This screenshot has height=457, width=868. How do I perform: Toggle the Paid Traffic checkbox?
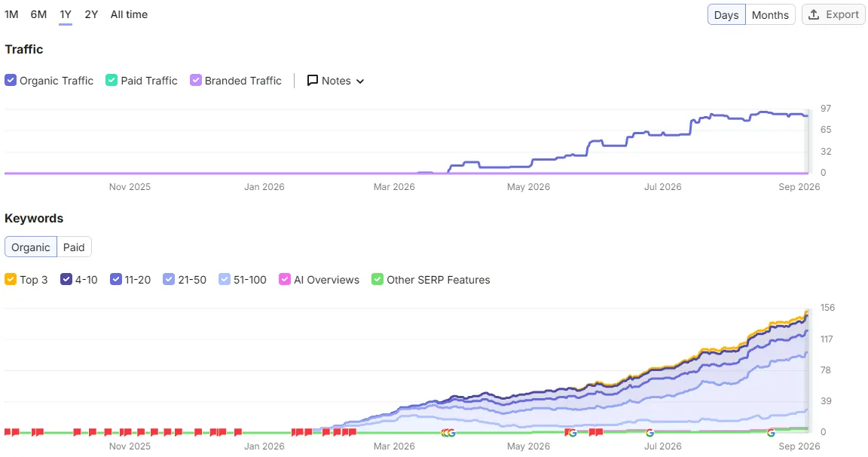pyautogui.click(x=112, y=81)
